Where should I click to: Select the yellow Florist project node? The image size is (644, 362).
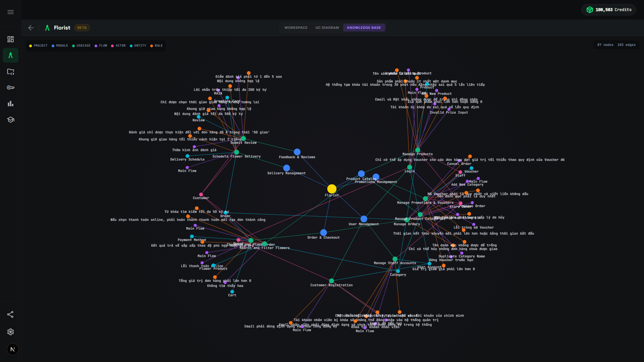pos(332,189)
